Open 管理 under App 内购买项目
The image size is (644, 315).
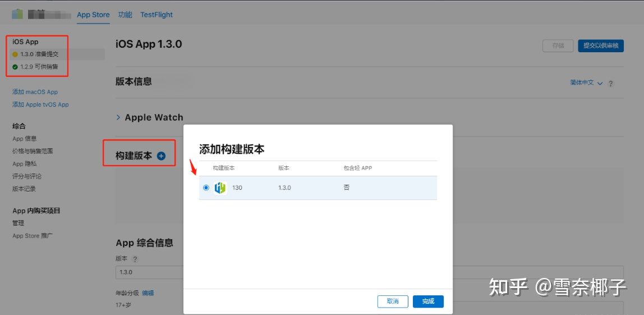pos(19,223)
